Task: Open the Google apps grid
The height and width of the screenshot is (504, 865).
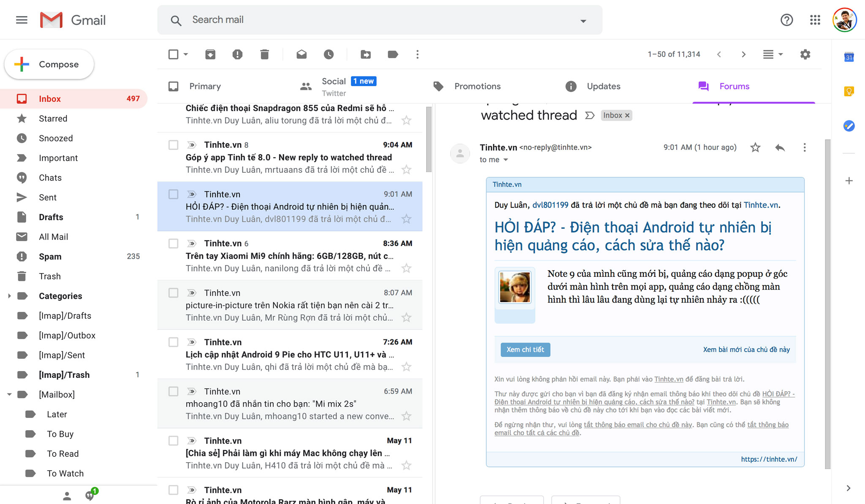Action: pos(815,20)
